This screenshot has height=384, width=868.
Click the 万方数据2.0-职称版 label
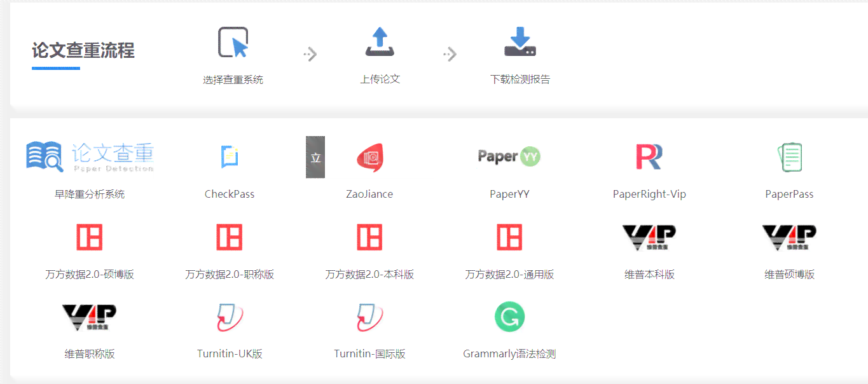tap(230, 275)
